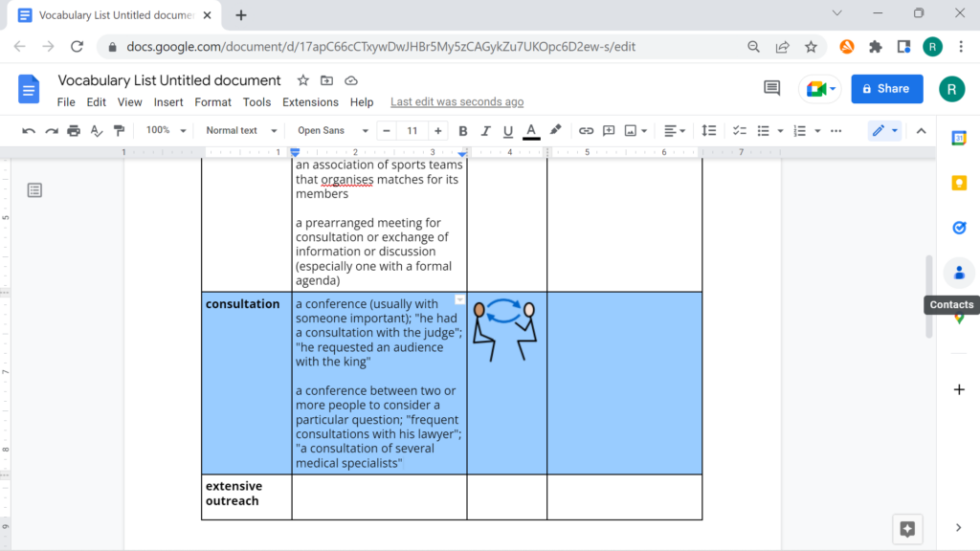This screenshot has height=551, width=980.
Task: Click the Undo arrow in toolbar
Action: (x=29, y=131)
